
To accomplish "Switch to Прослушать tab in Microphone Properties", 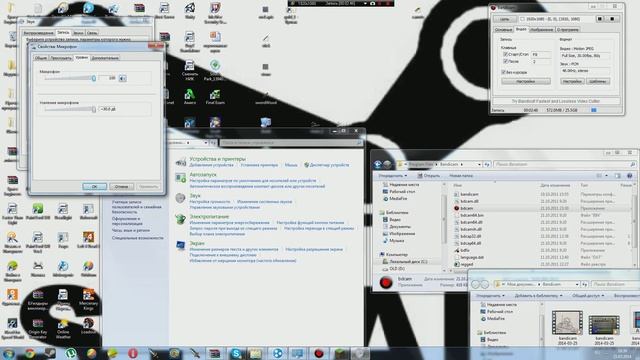I will point(61,58).
